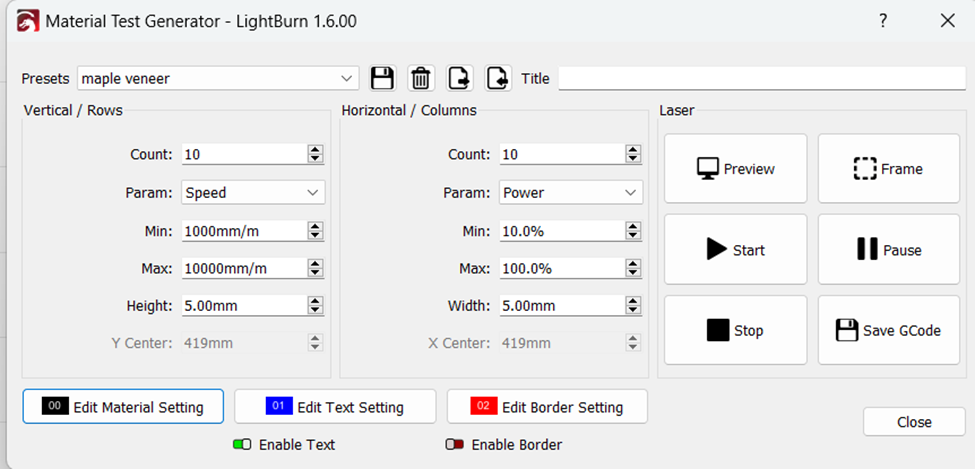Click the import presets icon

click(498, 79)
